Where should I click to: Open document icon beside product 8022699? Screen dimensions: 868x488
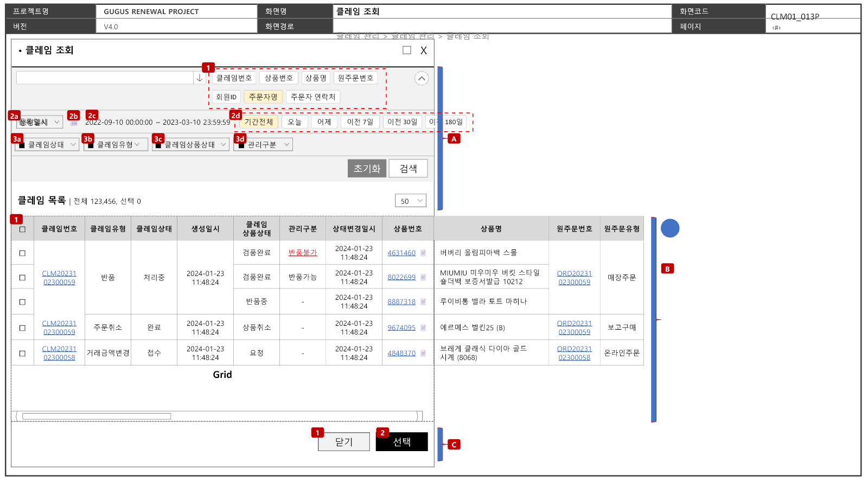click(x=423, y=278)
